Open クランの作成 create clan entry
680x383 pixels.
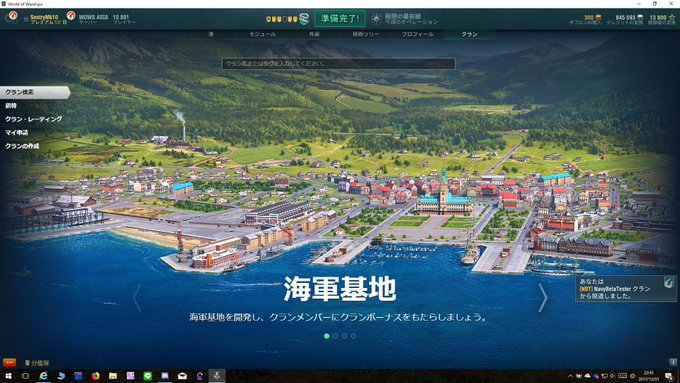pyautogui.click(x=22, y=146)
